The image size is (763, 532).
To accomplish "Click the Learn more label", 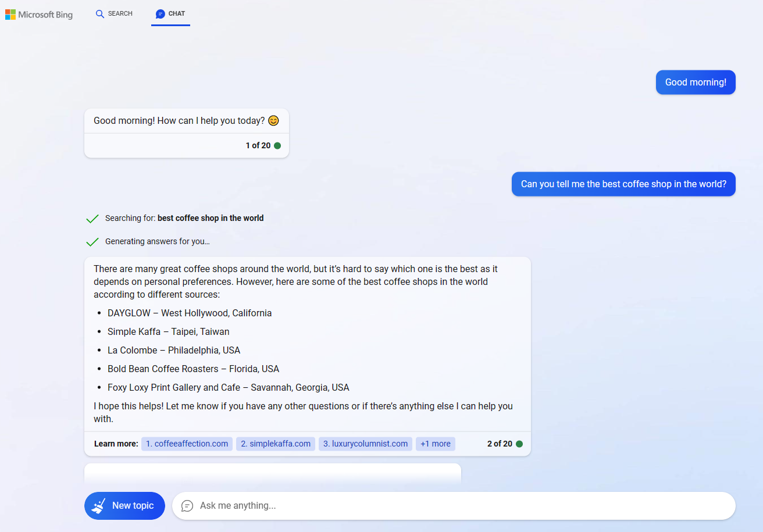I will [x=116, y=444].
